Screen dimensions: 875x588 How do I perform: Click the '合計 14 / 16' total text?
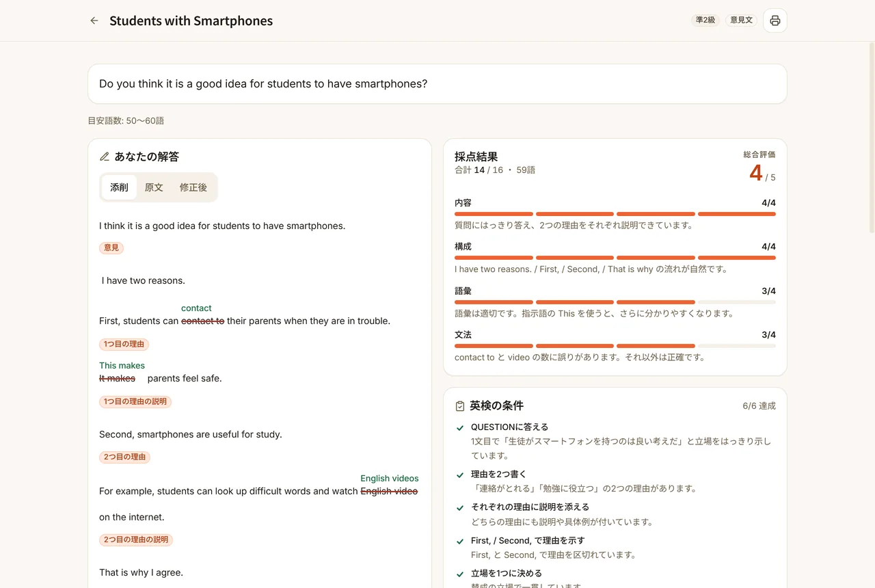pos(479,170)
